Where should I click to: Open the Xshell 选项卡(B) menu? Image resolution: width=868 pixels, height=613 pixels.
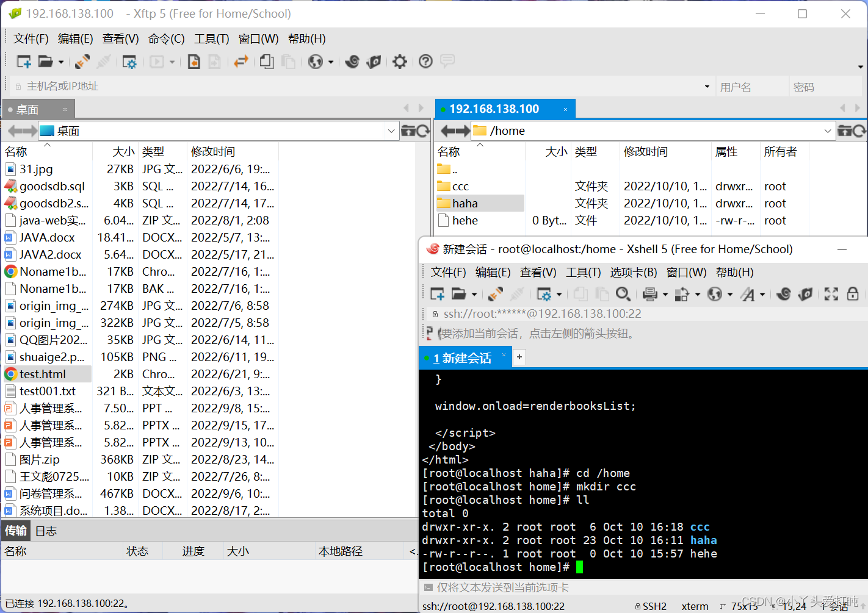pyautogui.click(x=634, y=273)
